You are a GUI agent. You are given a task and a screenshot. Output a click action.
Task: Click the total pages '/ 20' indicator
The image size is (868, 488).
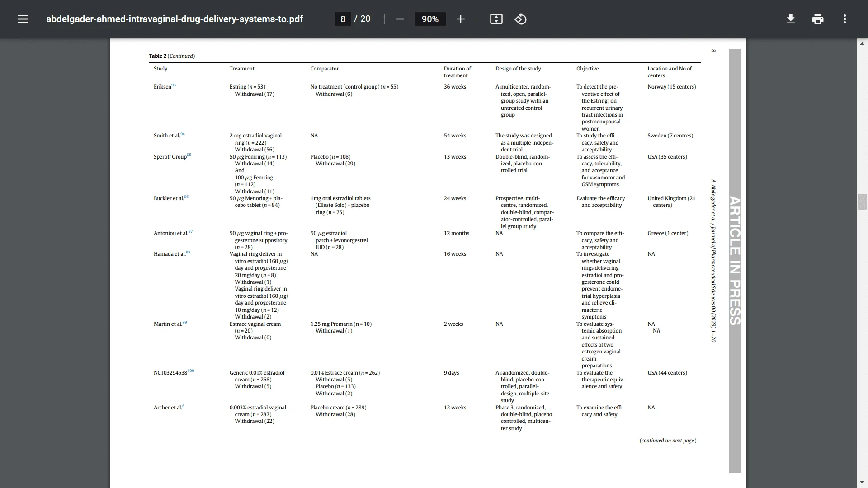pyautogui.click(x=362, y=19)
